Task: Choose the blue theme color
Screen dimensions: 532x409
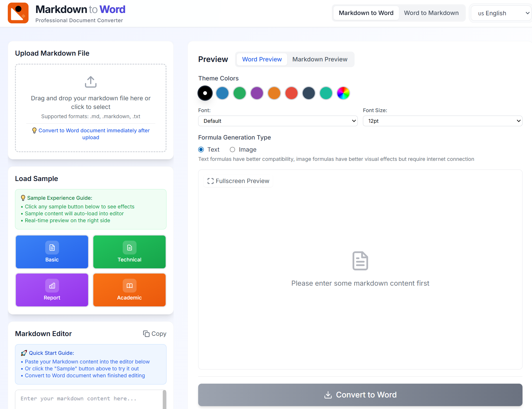Action: tap(222, 93)
